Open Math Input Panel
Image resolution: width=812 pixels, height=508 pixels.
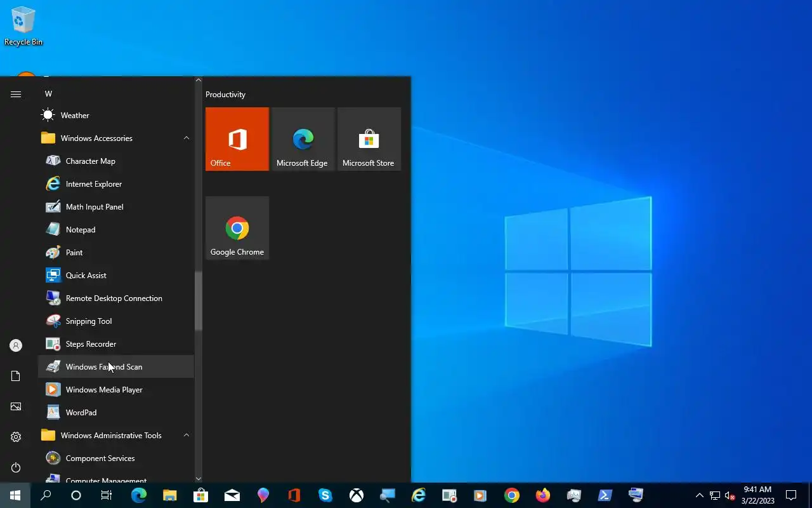pyautogui.click(x=116, y=207)
